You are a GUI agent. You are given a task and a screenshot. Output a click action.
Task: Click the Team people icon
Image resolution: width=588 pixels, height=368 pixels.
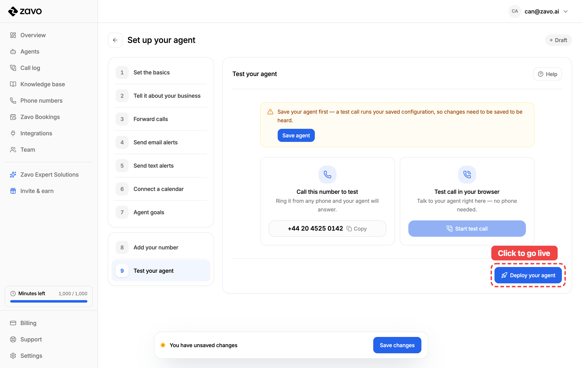13,149
